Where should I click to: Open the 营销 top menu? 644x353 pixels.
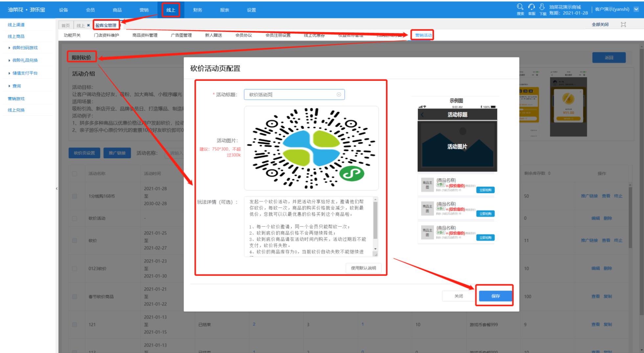tap(144, 10)
